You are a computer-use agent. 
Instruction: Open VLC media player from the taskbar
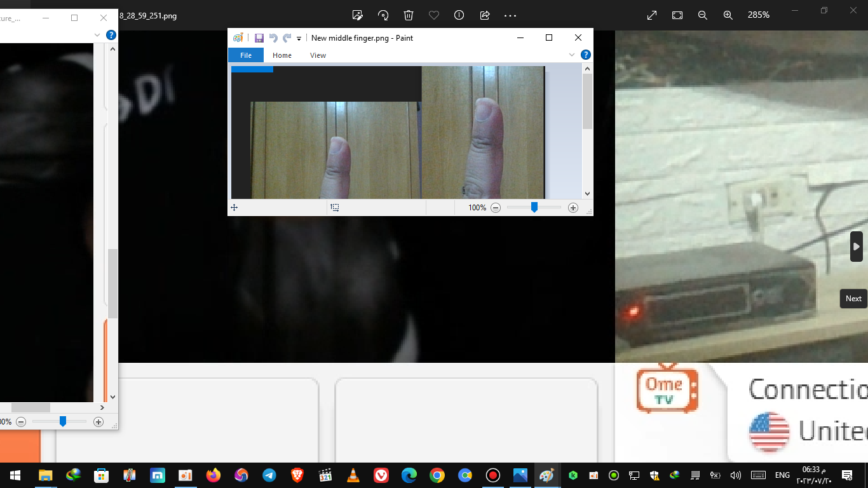click(x=353, y=475)
